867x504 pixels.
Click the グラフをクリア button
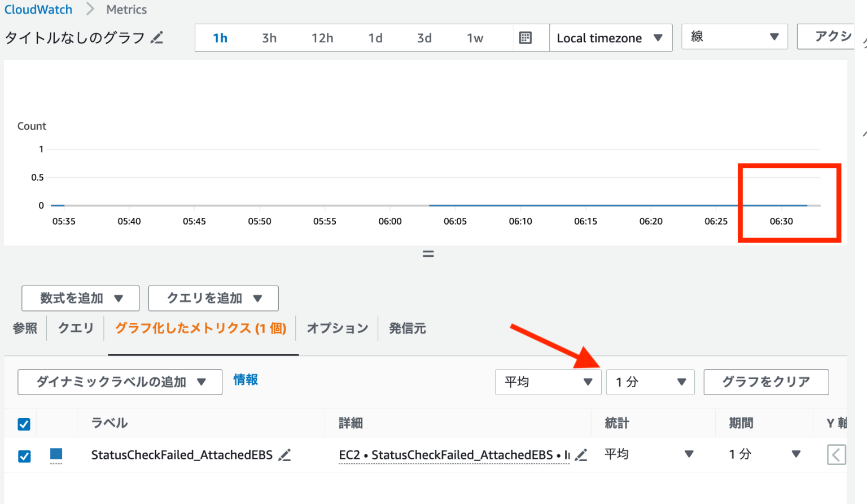point(765,382)
